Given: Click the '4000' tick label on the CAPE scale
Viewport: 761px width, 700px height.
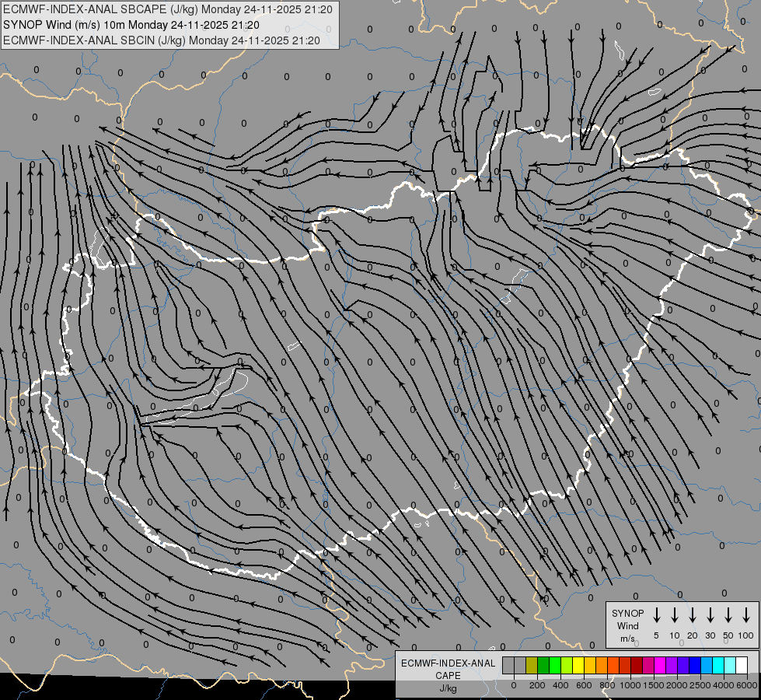Looking at the screenshot, I should pos(724,685).
